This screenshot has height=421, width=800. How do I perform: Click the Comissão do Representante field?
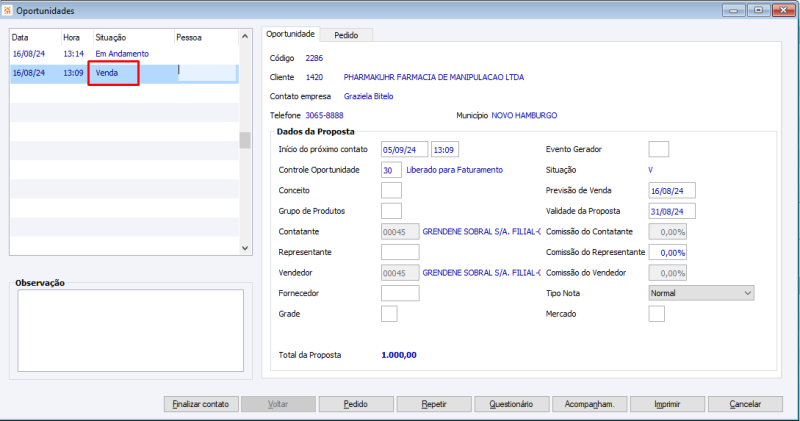click(x=667, y=252)
